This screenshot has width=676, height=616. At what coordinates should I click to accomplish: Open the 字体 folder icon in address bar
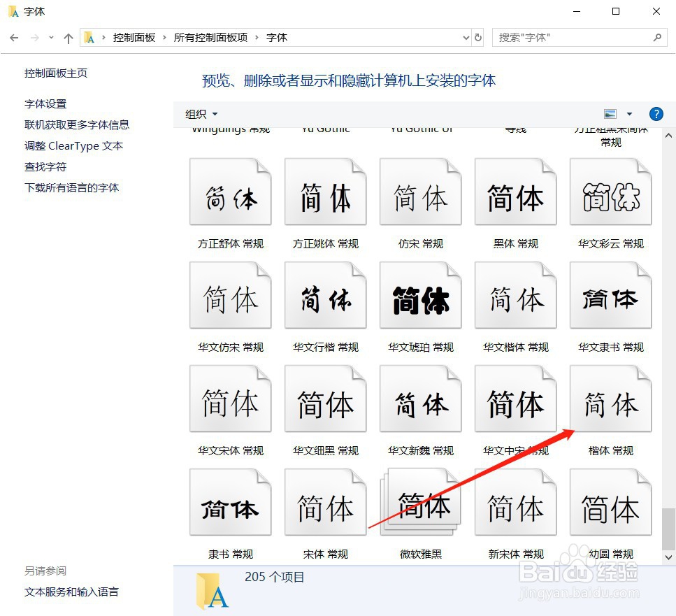click(x=89, y=37)
